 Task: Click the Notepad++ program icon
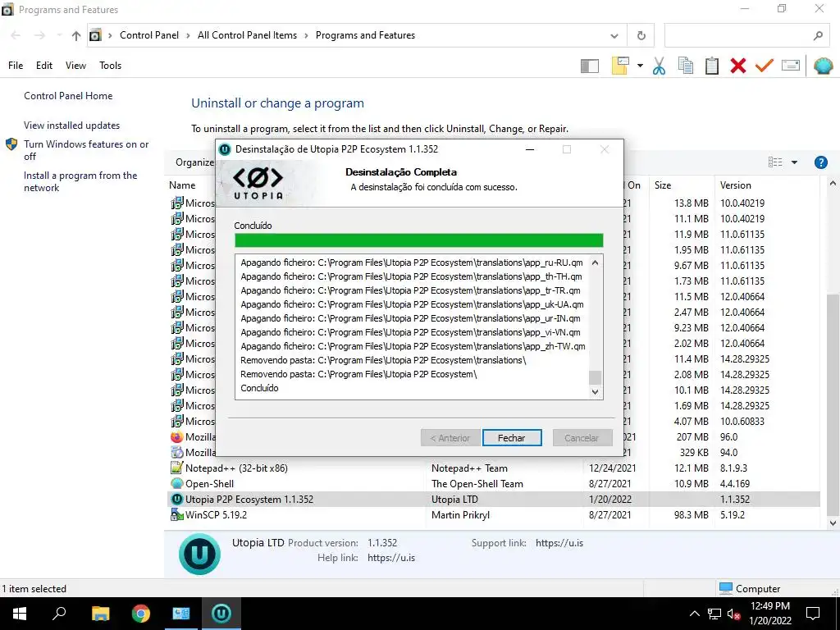coord(176,468)
